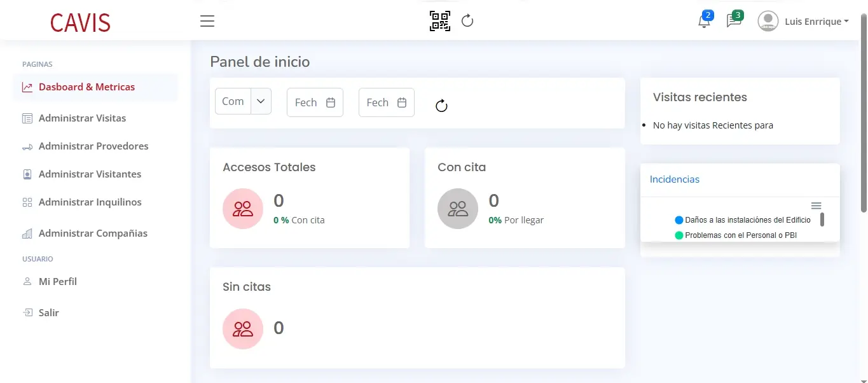Click the grid icon beside Administrar Inquilinos
The image size is (868, 383).
tap(27, 202)
